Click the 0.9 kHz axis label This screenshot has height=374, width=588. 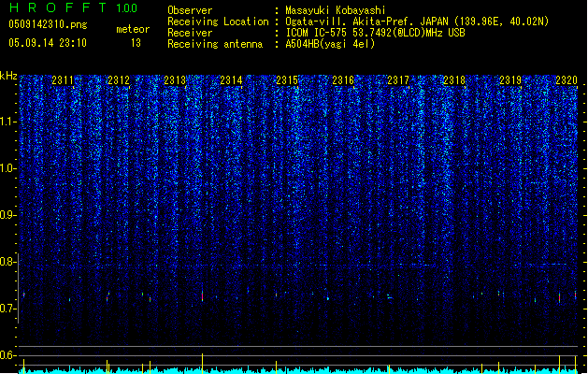8,215
